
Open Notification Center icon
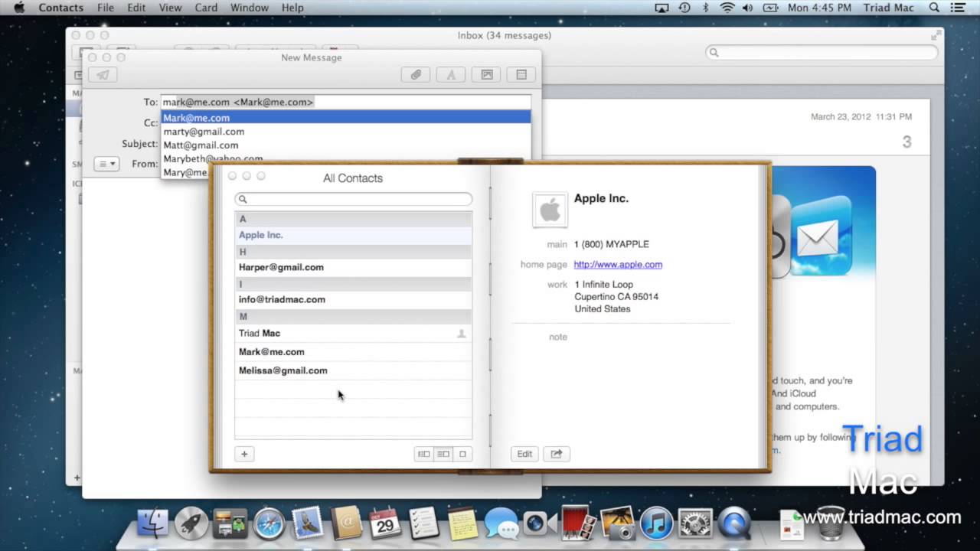point(957,8)
